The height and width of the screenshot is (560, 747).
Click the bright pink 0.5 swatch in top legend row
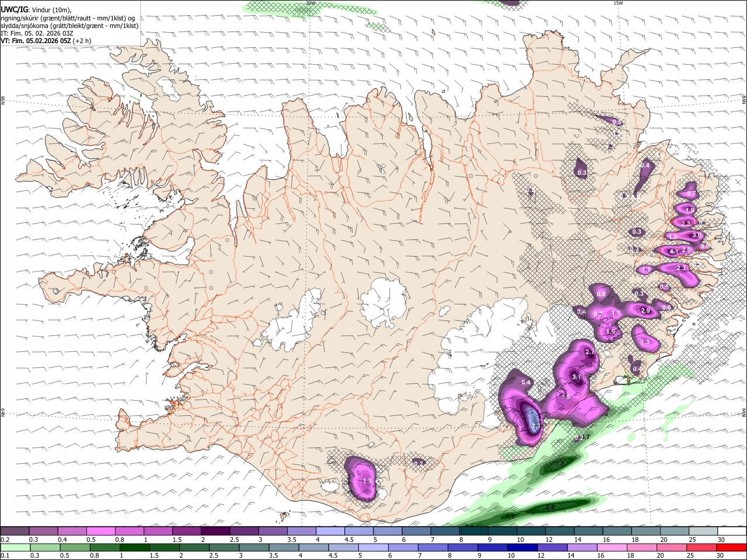(x=100, y=531)
